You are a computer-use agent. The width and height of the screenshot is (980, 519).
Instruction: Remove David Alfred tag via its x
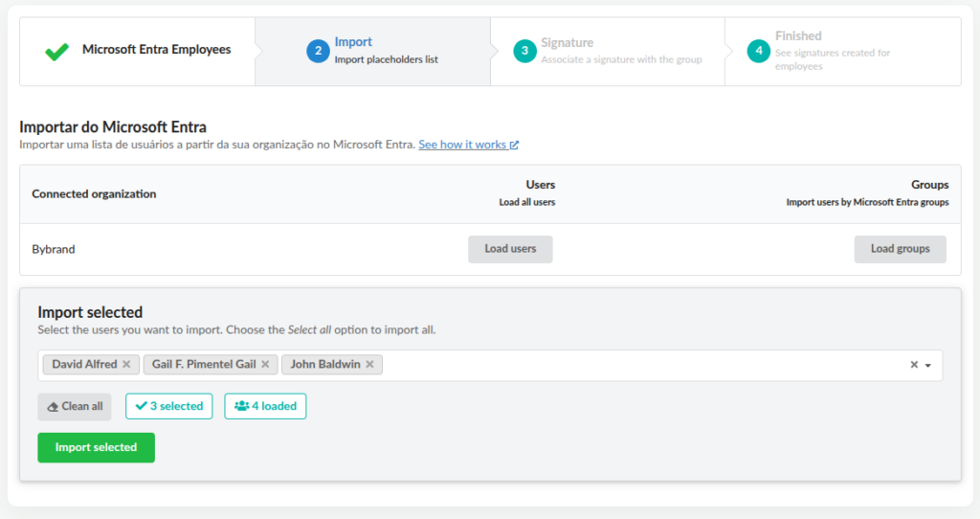[126, 365]
